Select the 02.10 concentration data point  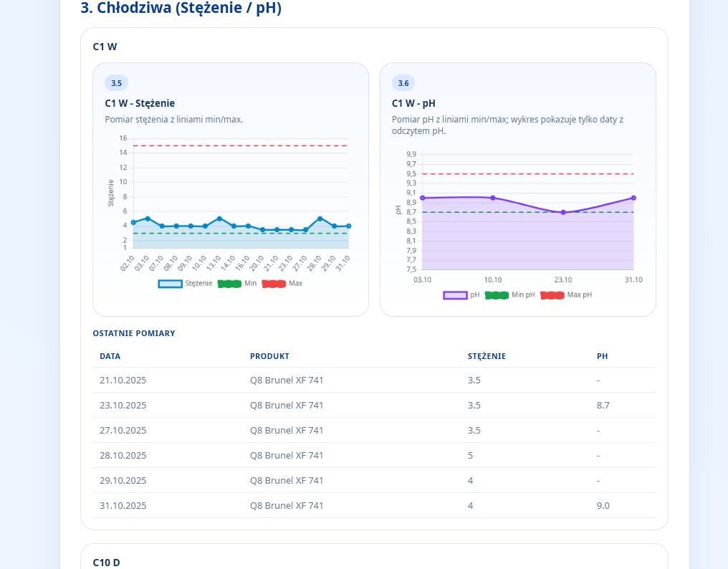[x=133, y=222]
